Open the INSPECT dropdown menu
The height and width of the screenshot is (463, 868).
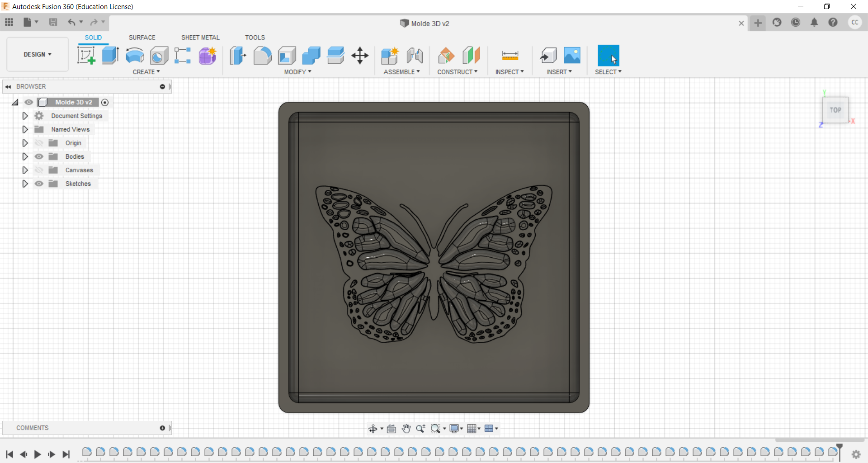[x=509, y=72]
